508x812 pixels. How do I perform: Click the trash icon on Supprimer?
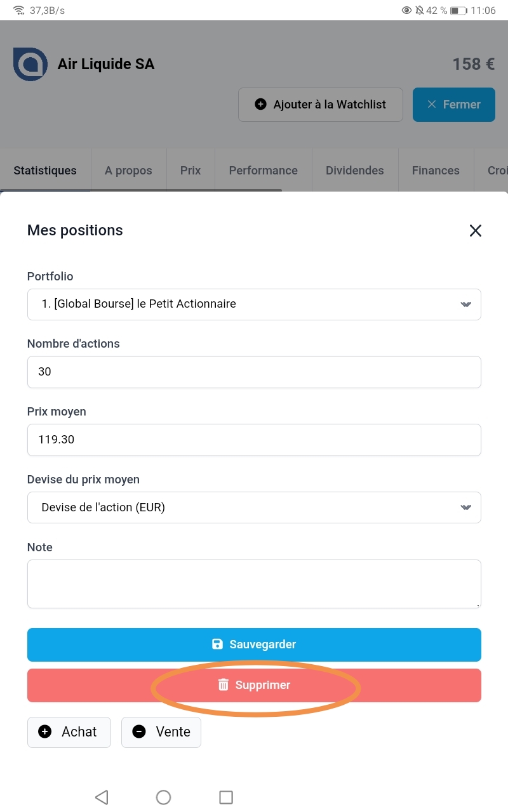point(224,685)
